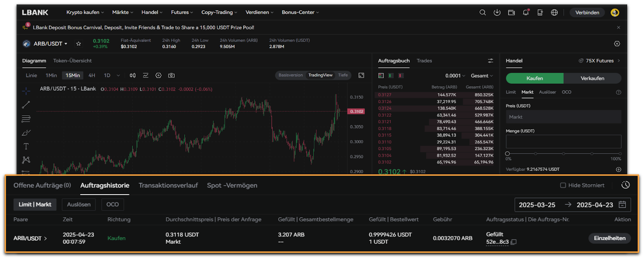Open the 75X Futures link

(599, 61)
